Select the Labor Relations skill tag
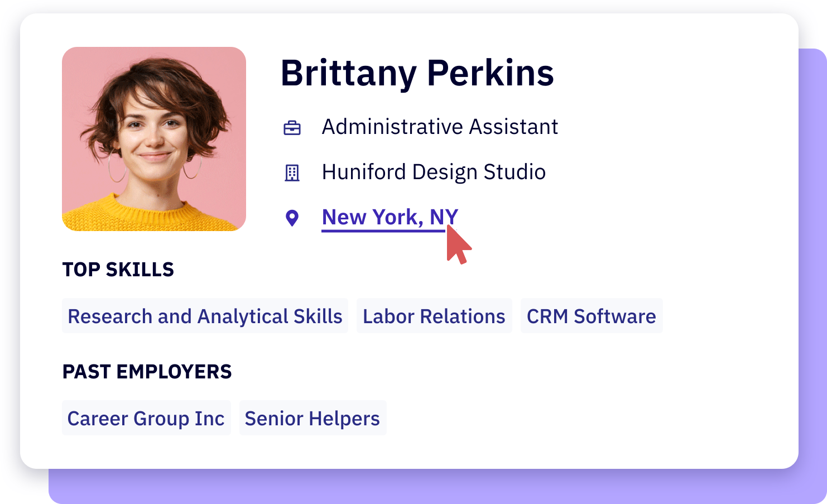Image resolution: width=827 pixels, height=504 pixels. [434, 316]
